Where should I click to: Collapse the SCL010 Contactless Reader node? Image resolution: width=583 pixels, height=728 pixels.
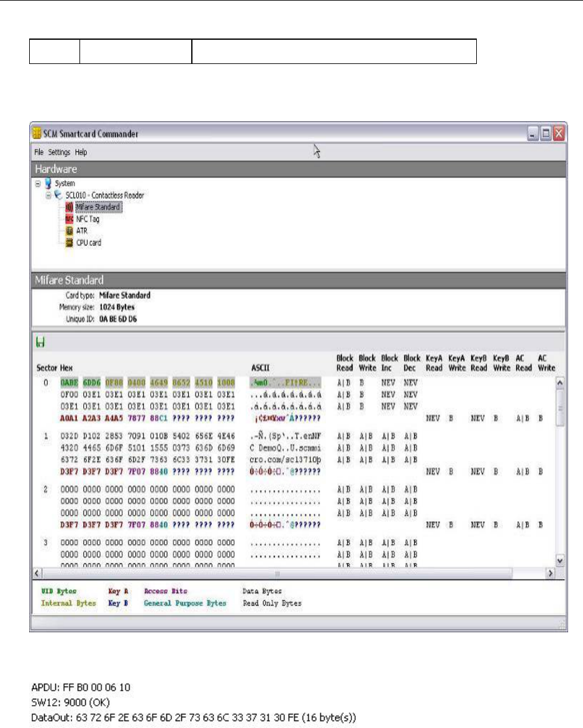coord(48,196)
